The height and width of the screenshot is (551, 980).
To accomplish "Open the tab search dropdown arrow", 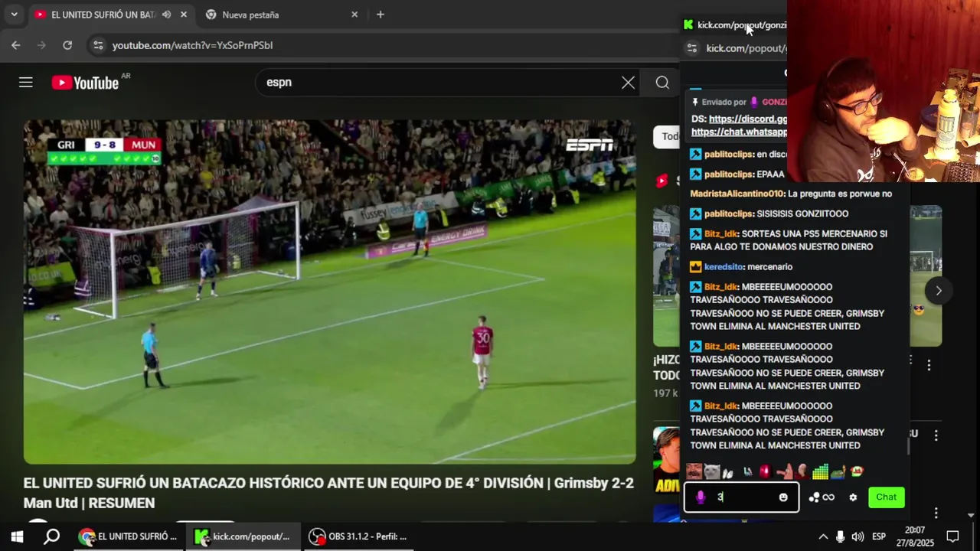I will 14,15.
